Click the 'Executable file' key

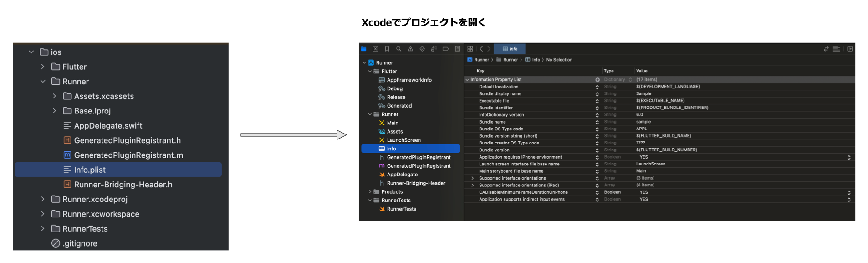(x=494, y=101)
